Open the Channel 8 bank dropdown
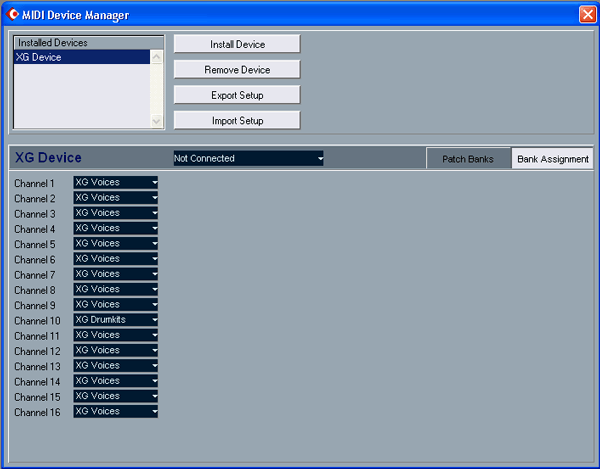This screenshot has height=469, width=600. (116, 290)
